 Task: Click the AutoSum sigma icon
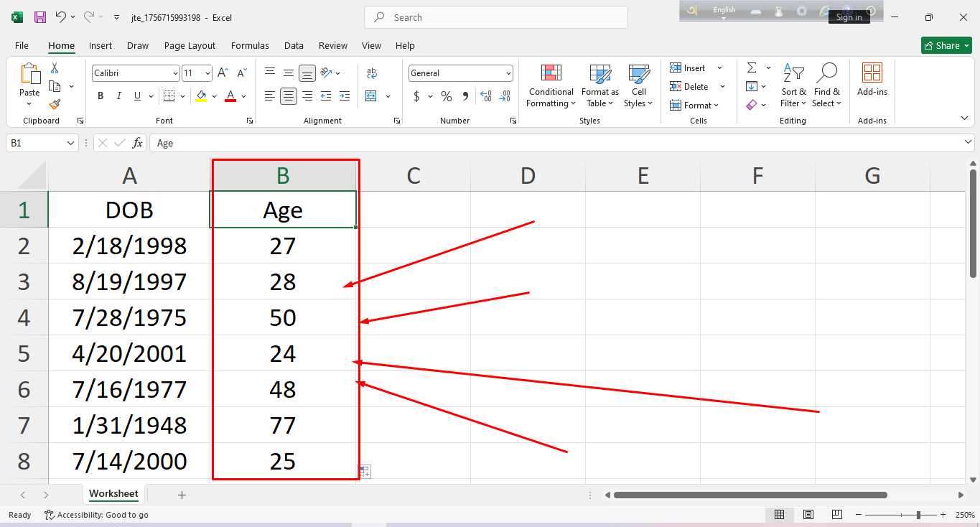coord(752,68)
